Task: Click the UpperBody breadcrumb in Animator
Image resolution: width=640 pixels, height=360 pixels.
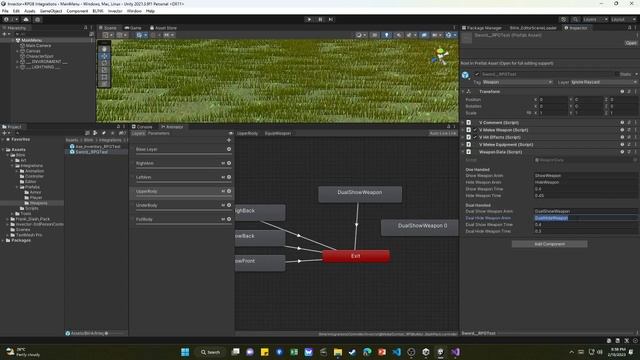Action: tap(247, 133)
